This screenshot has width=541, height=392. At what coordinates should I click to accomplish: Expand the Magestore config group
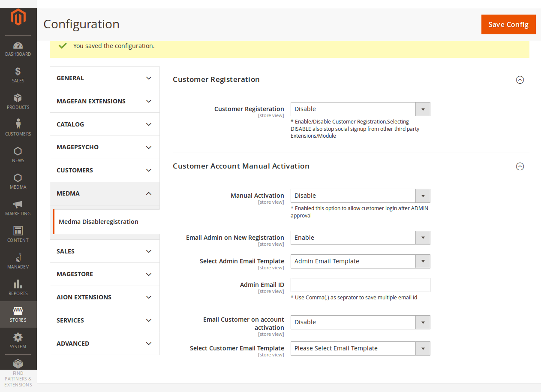pos(105,274)
